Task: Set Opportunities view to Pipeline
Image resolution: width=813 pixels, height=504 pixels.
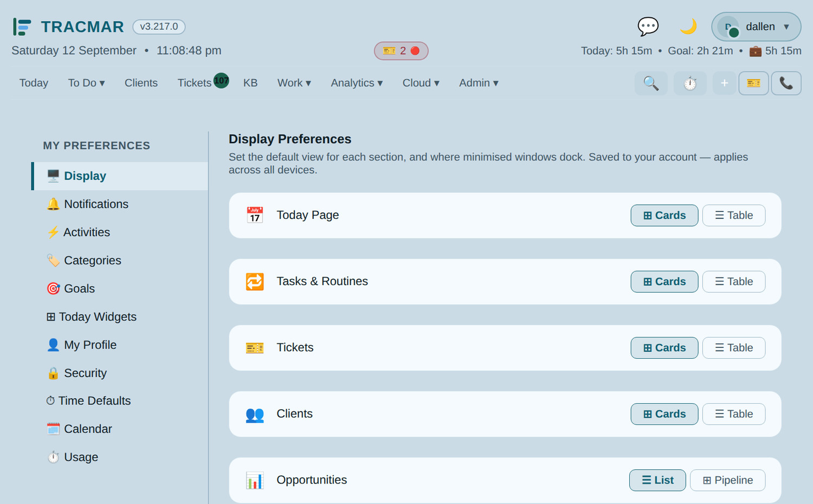Action: (x=728, y=480)
